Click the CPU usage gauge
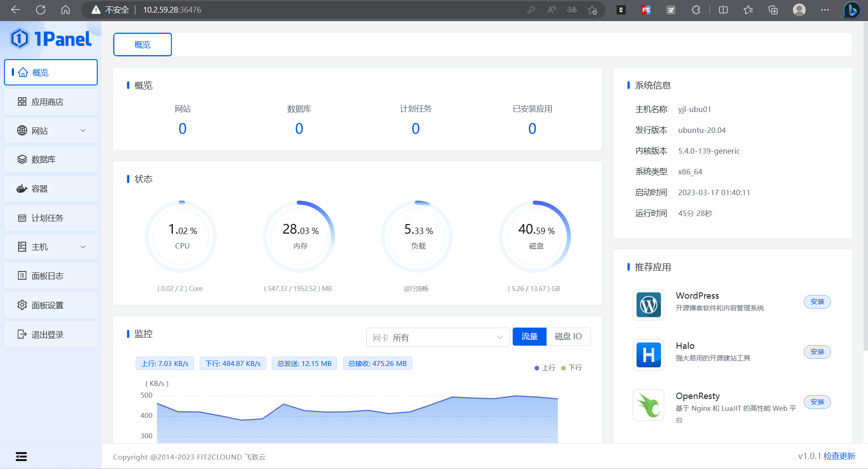868x469 pixels. pos(181,236)
